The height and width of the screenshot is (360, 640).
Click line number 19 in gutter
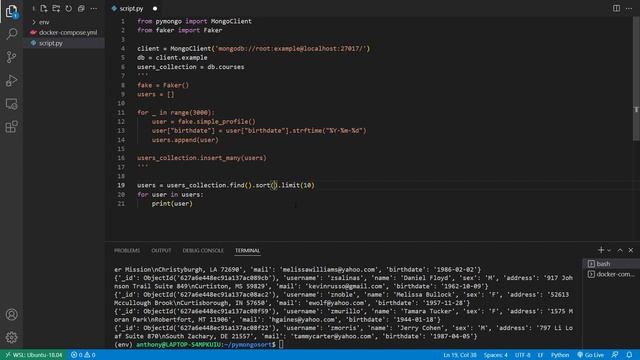point(121,185)
